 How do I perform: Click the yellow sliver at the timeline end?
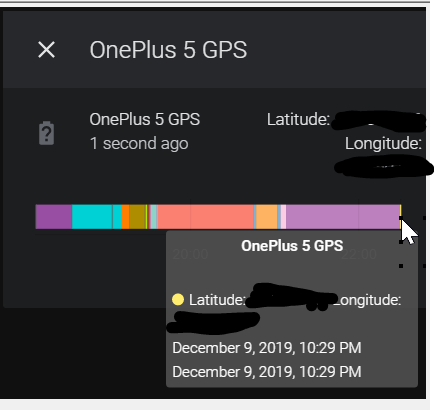click(400, 217)
